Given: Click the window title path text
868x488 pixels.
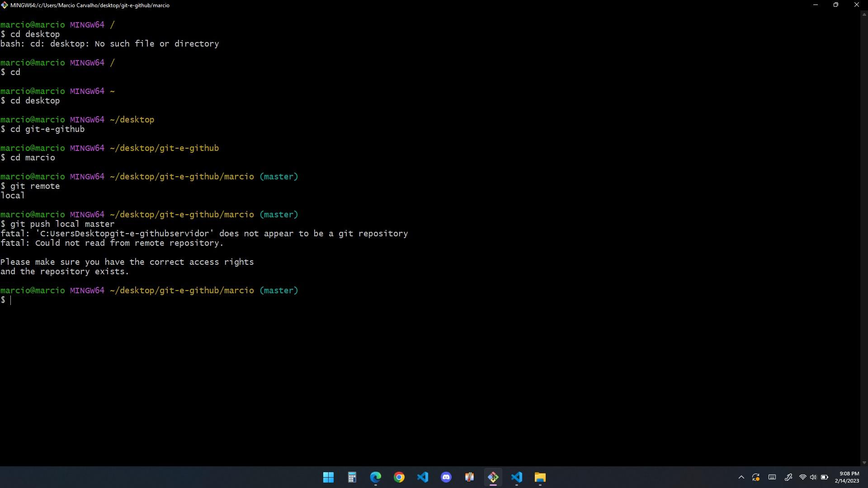Looking at the screenshot, I should [x=90, y=5].
